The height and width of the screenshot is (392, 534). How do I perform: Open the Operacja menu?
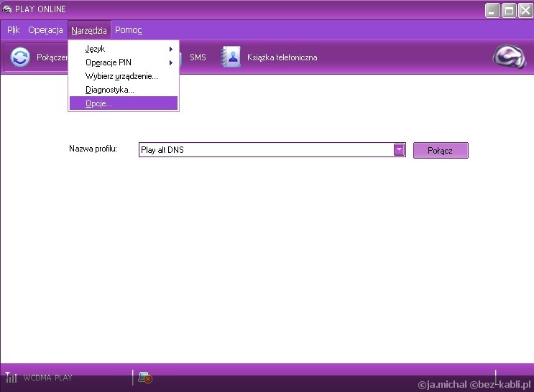pyautogui.click(x=45, y=30)
